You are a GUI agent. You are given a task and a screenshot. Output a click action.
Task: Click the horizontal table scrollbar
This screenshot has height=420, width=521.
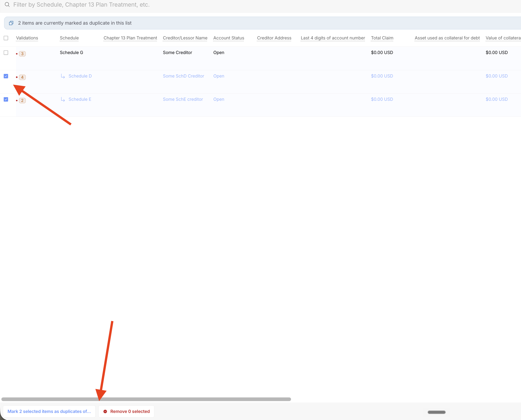(x=146, y=399)
